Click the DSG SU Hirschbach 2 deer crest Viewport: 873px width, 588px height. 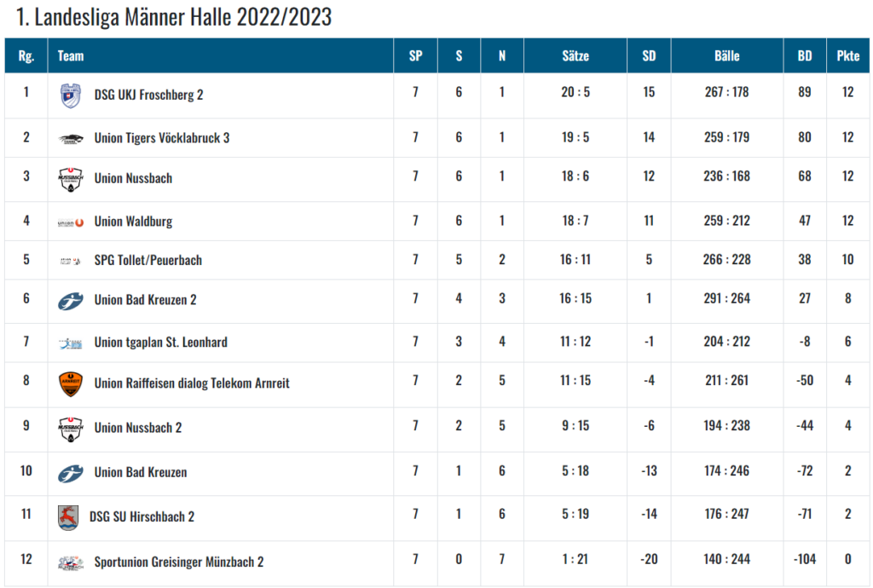(x=68, y=517)
